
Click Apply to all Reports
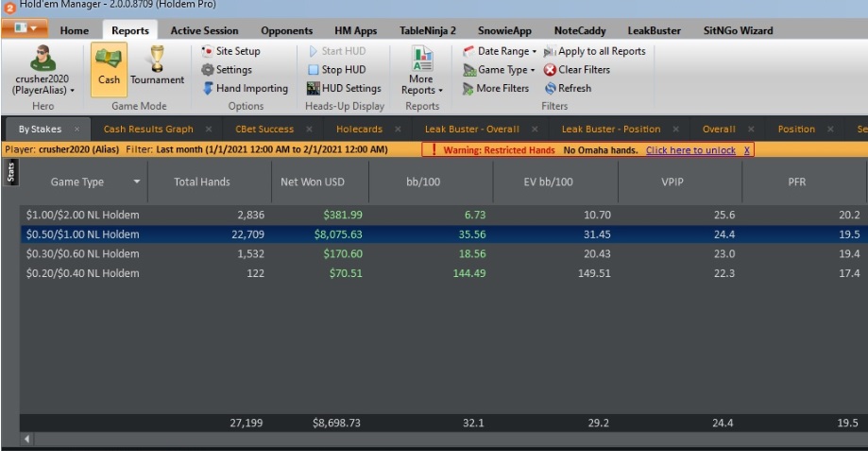pyautogui.click(x=594, y=51)
